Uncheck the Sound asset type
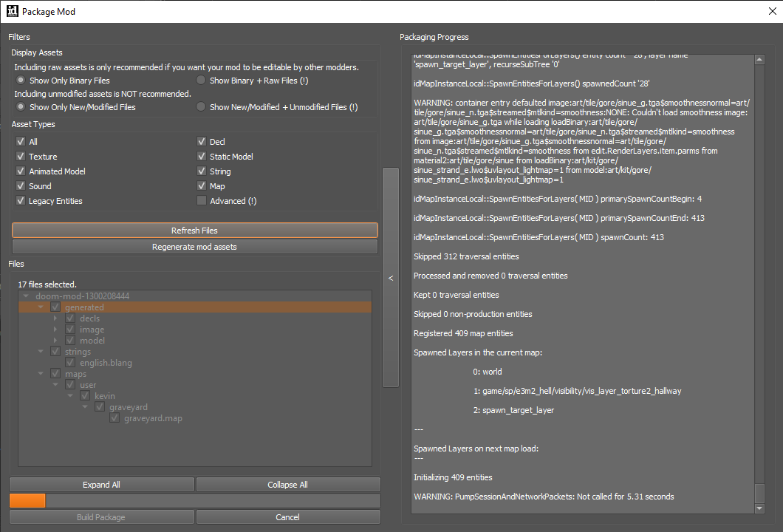The image size is (783, 532). [x=21, y=185]
